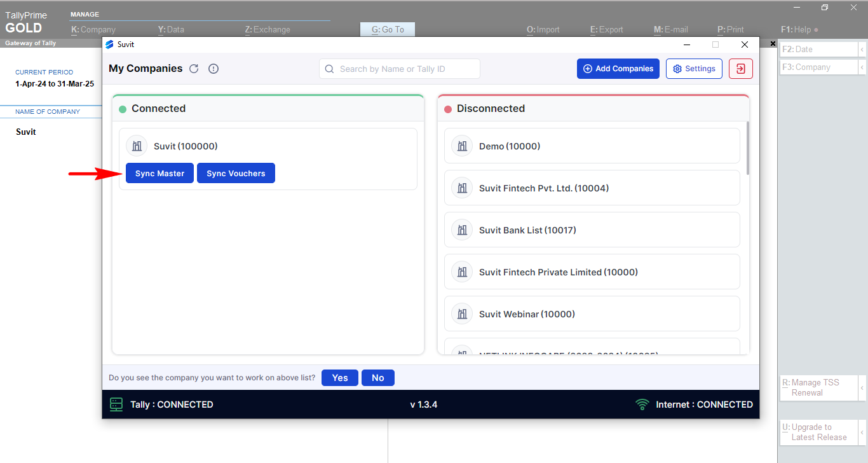This screenshot has width=868, height=463.
Task: Click the red Disconnected status dot
Action: pos(448,109)
